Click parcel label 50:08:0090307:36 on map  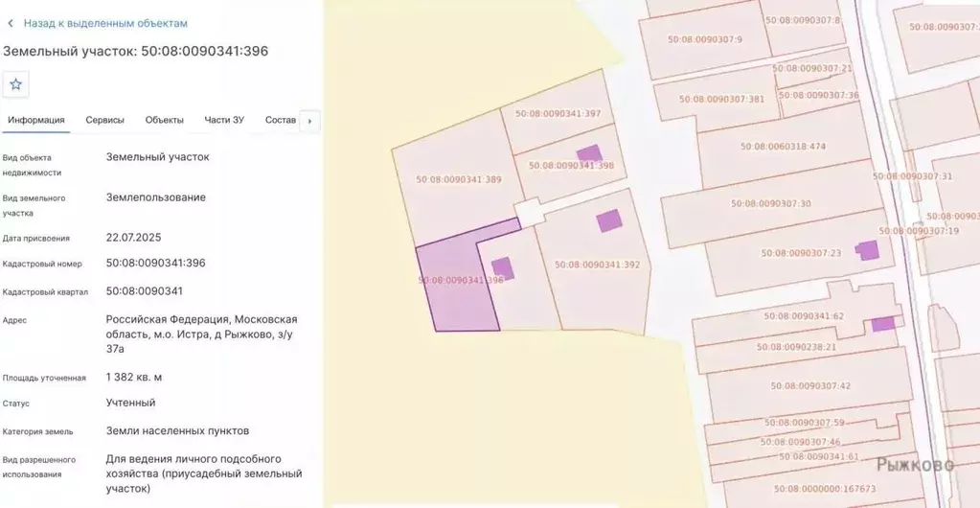[819, 95]
